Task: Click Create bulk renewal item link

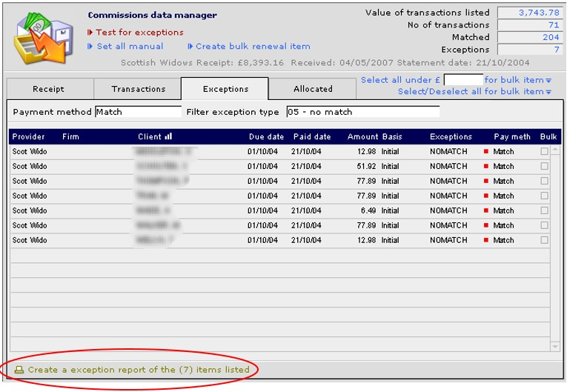Action: click(249, 46)
